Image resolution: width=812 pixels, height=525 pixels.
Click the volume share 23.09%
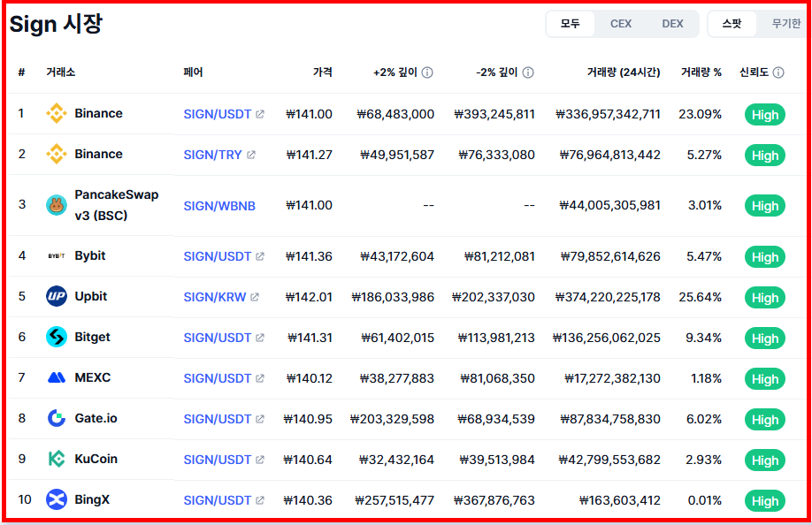tap(701, 114)
